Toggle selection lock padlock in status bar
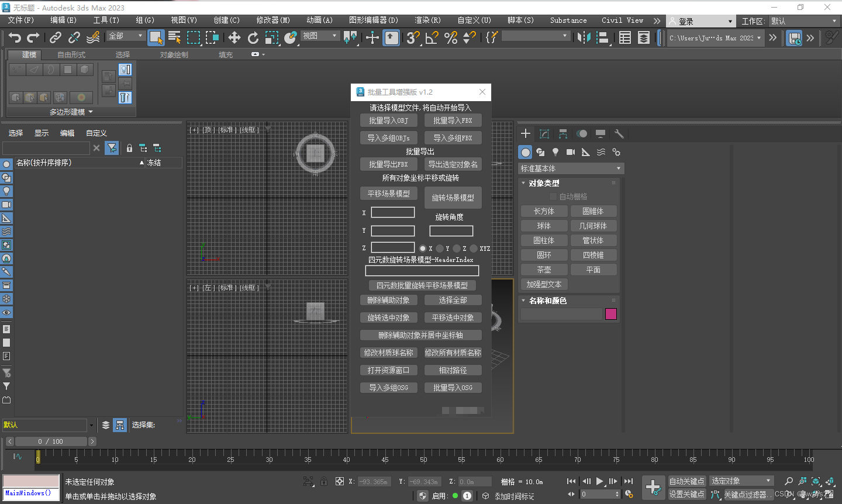 (324, 481)
